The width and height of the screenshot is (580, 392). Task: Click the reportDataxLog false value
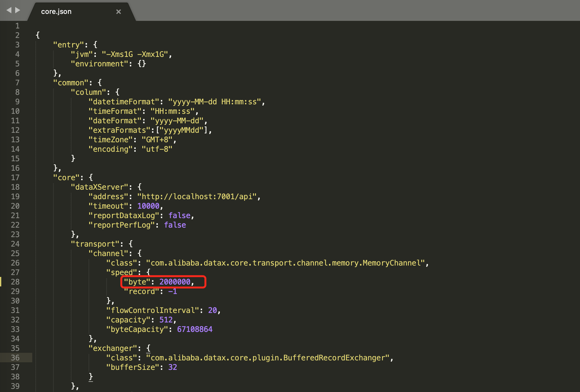(179, 216)
